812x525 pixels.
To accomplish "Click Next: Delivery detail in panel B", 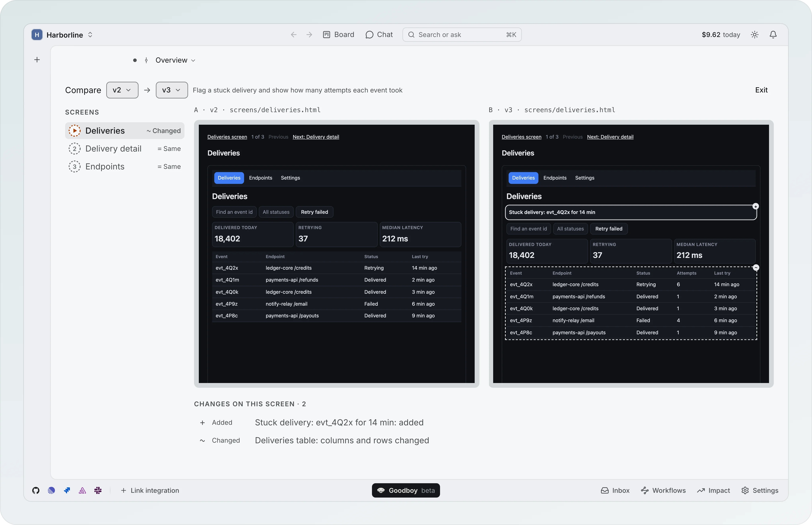I will [610, 137].
